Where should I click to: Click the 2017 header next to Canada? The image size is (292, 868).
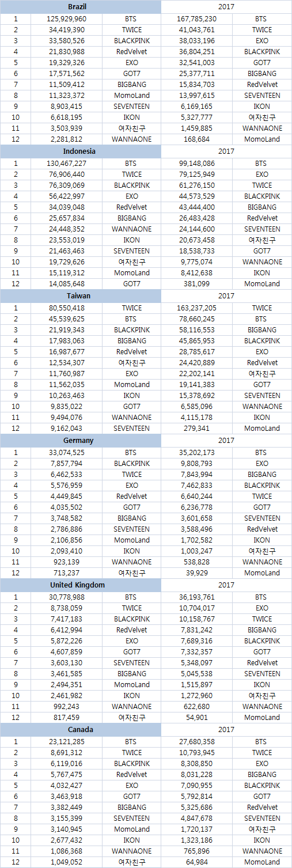tap(226, 730)
